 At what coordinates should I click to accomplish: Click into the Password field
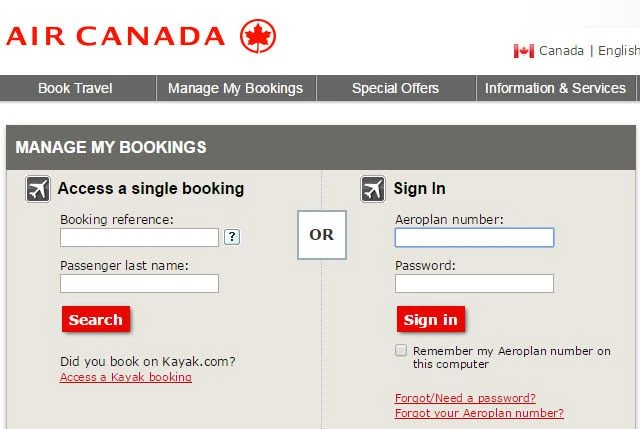[x=474, y=283]
